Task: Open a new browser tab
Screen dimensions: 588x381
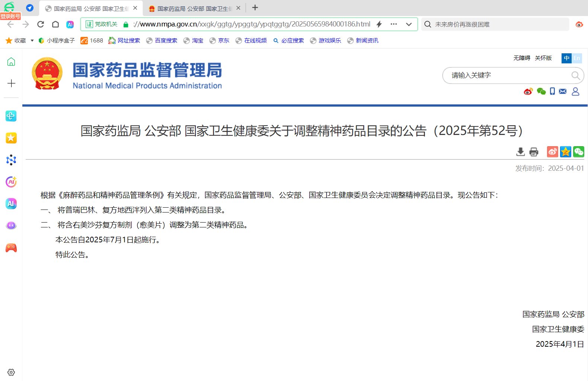Action: [x=255, y=8]
